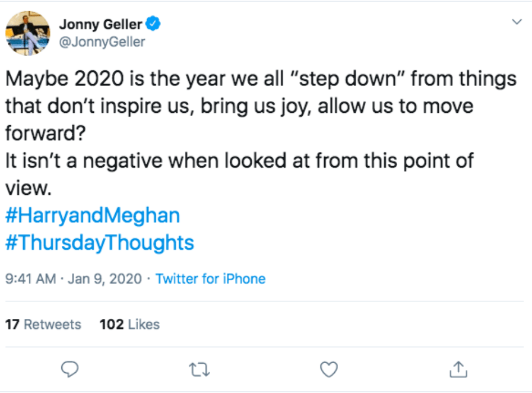Click the reply speech bubble icon
532x393 pixels.
point(69,369)
